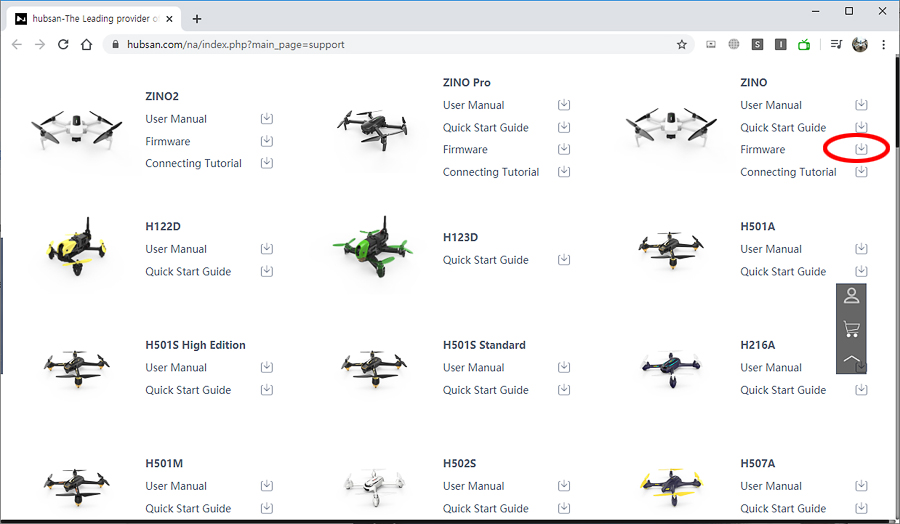
Task: Open ZINO2 Firmware text link
Action: (x=168, y=141)
